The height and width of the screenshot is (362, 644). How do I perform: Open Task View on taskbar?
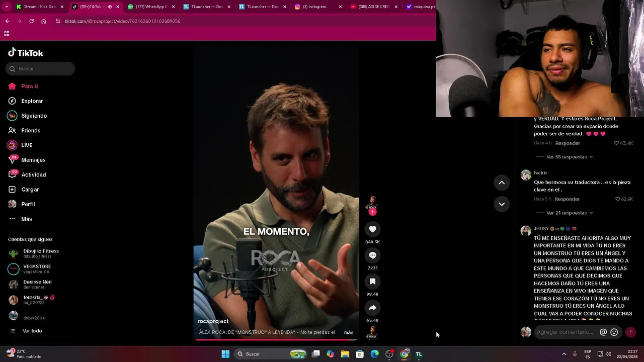tap(315, 354)
